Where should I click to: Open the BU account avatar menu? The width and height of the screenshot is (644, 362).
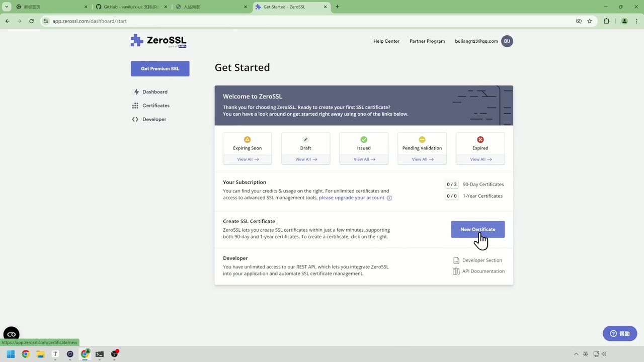[507, 41]
